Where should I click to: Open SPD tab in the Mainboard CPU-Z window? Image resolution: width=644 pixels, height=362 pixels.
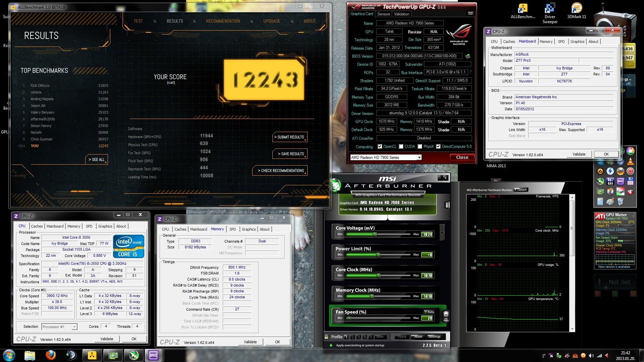pos(561,42)
